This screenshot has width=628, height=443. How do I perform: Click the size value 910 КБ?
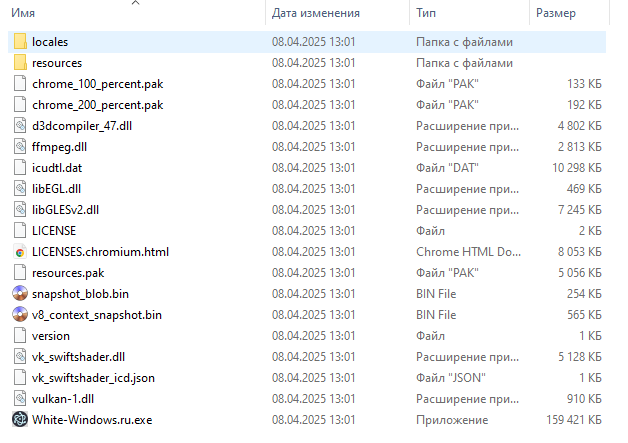coord(584,399)
